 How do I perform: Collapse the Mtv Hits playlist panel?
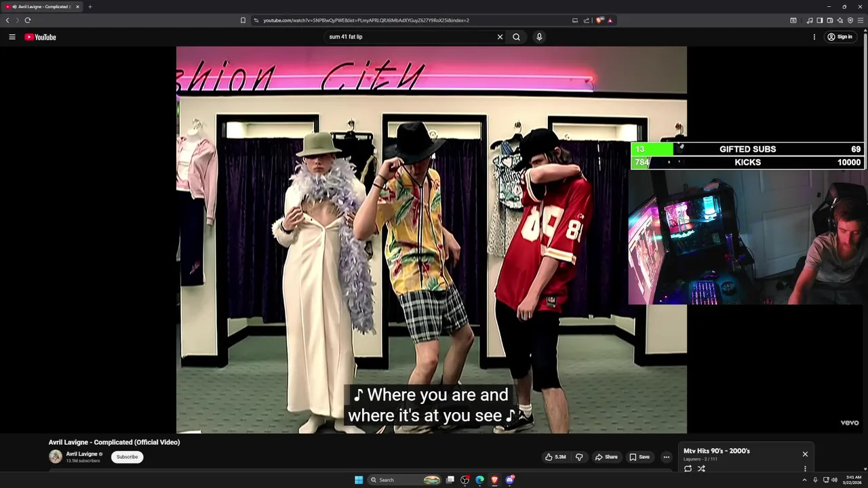pyautogui.click(x=805, y=454)
